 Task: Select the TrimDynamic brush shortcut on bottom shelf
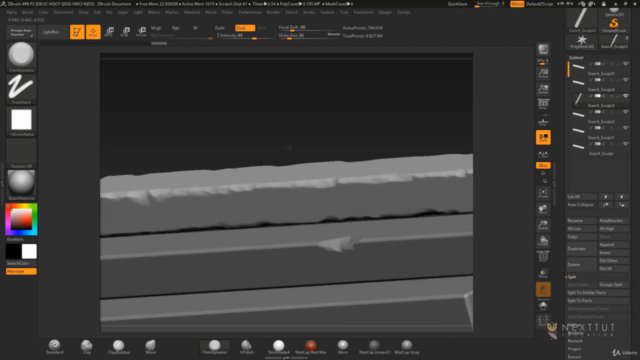click(x=215, y=347)
